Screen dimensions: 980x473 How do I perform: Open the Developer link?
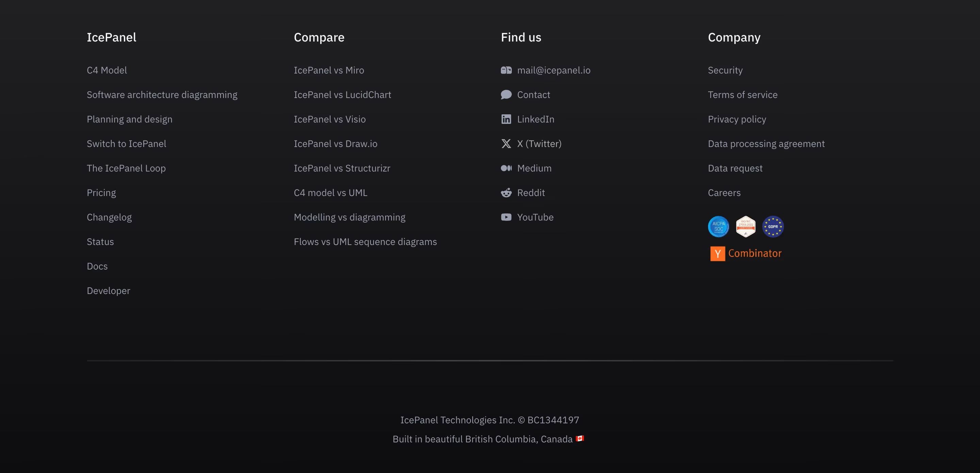coord(109,291)
